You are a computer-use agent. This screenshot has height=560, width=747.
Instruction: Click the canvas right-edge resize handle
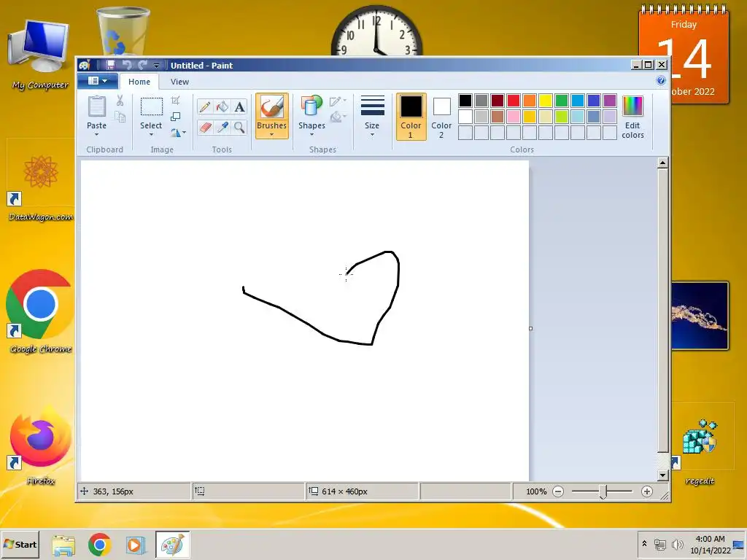pyautogui.click(x=531, y=329)
